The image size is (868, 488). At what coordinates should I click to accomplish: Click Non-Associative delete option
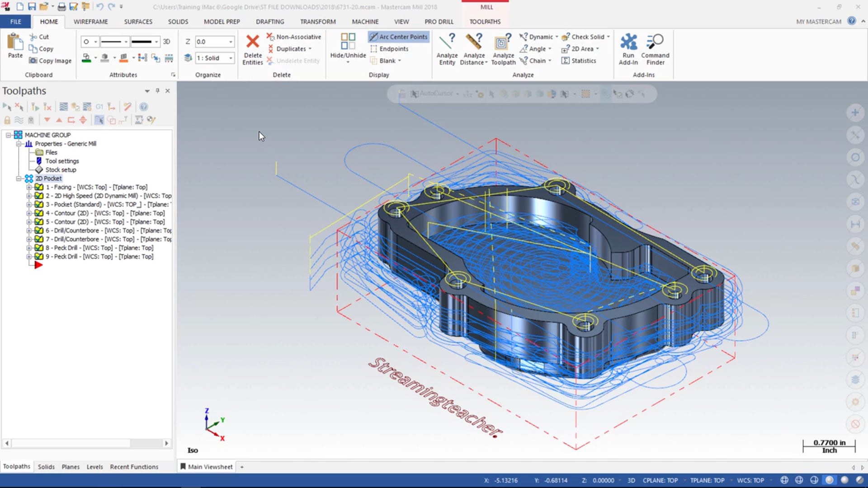click(x=294, y=37)
